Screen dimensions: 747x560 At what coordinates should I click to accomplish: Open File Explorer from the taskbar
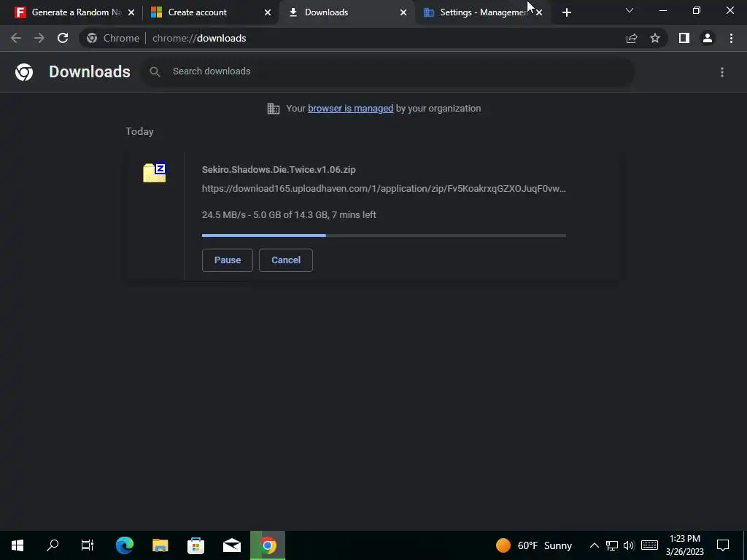pos(160,545)
